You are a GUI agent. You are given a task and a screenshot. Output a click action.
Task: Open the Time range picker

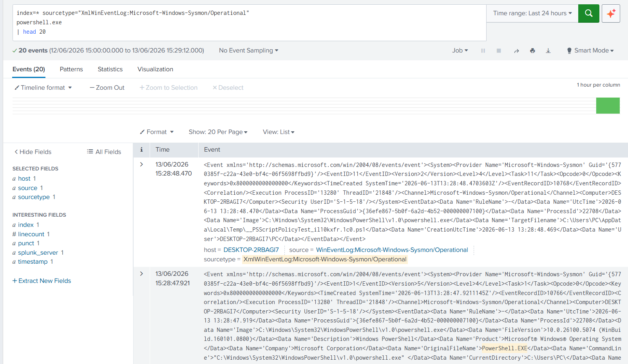click(x=532, y=13)
